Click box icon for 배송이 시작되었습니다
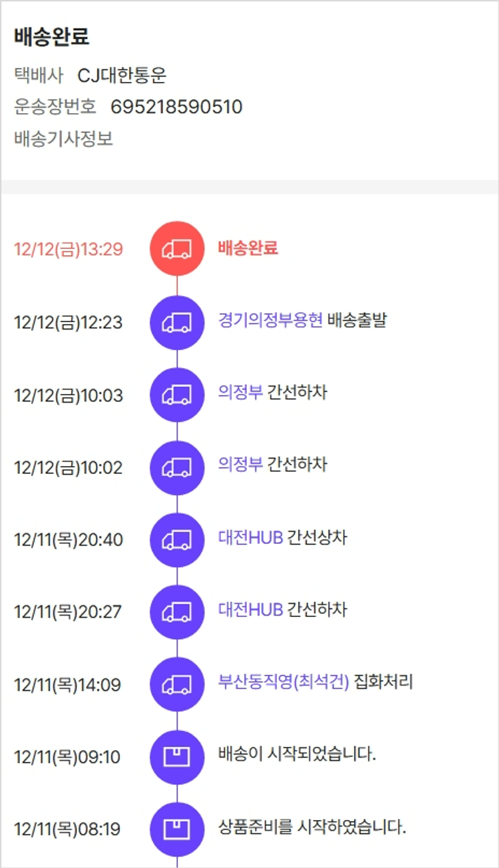 177,757
